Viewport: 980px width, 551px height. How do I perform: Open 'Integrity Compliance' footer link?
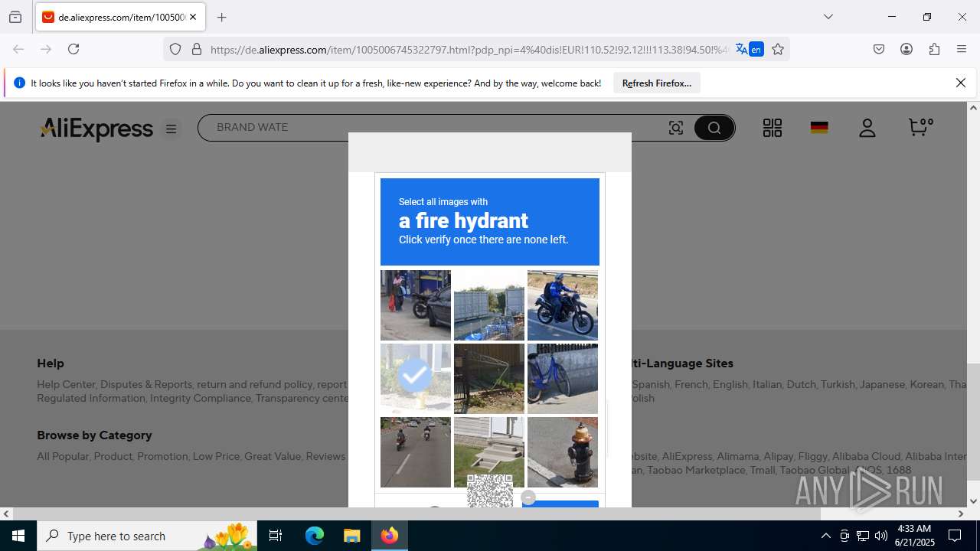click(x=201, y=398)
